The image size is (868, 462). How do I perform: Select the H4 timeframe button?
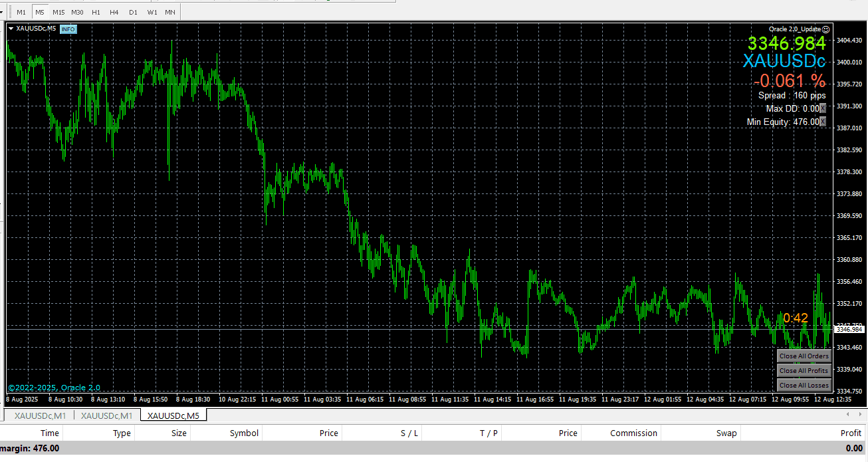click(114, 12)
